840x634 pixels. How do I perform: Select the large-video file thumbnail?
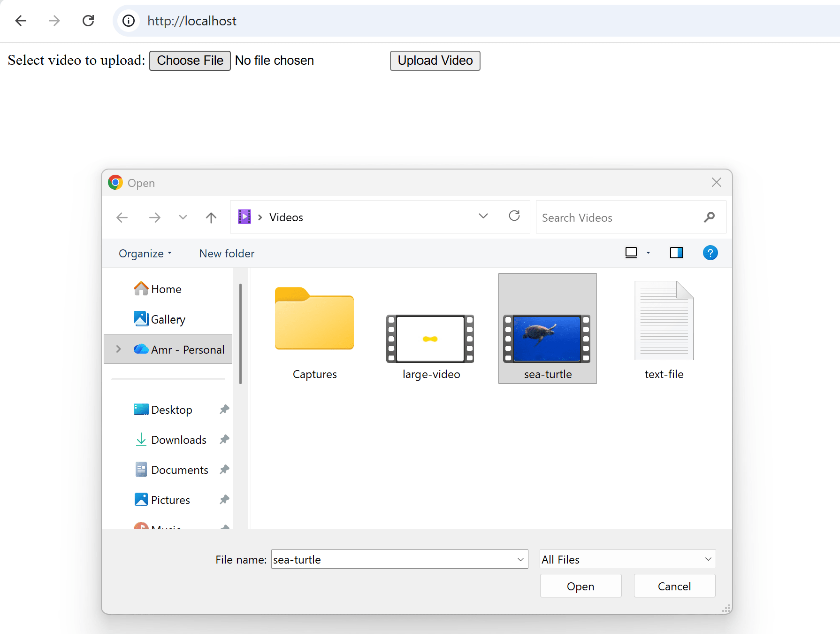point(430,339)
